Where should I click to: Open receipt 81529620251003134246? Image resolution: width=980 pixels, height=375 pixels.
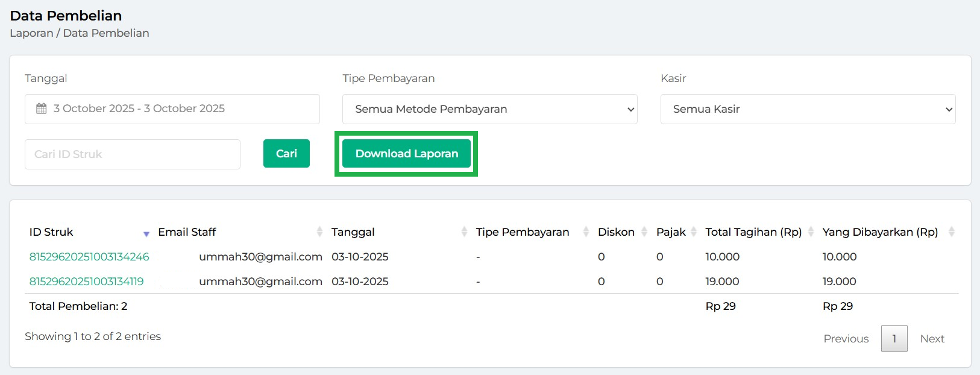coord(89,257)
